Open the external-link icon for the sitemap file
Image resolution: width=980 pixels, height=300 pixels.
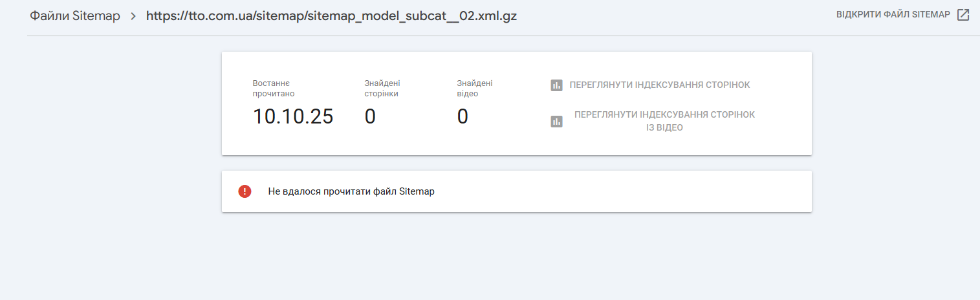coord(963,15)
